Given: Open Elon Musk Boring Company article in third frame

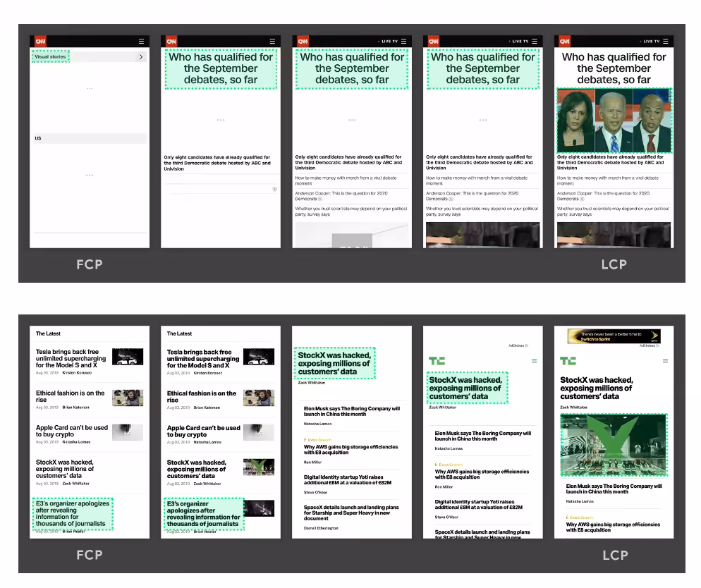Looking at the screenshot, I should pyautogui.click(x=352, y=411).
